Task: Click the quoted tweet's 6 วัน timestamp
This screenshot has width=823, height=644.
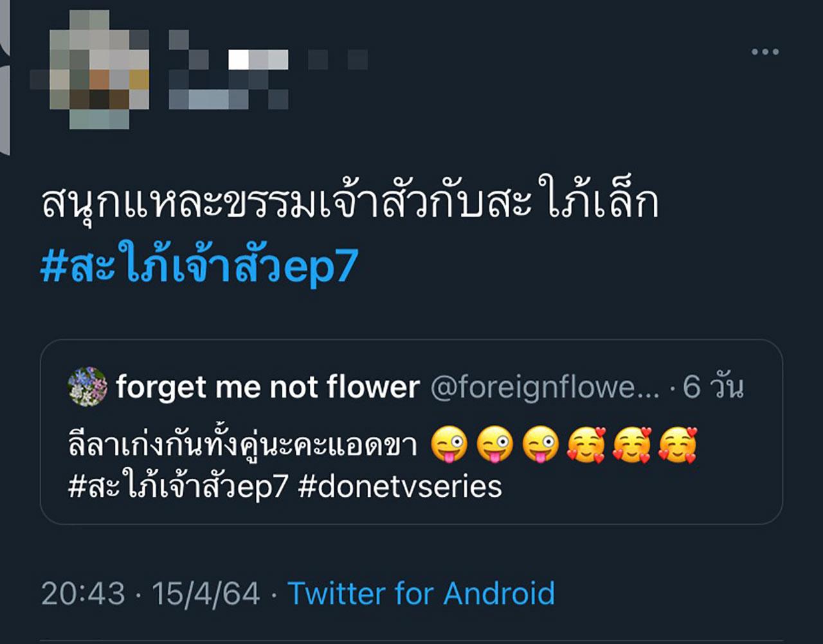Action: [x=713, y=387]
